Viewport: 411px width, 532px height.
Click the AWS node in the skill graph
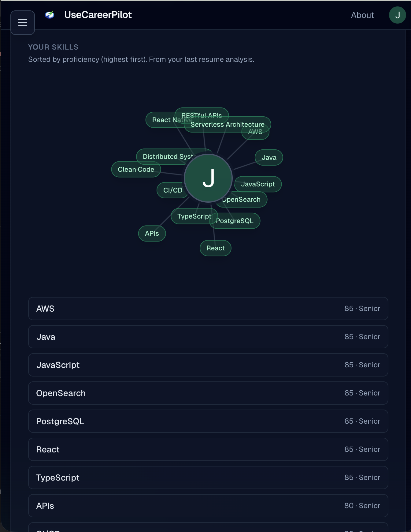coord(255,132)
